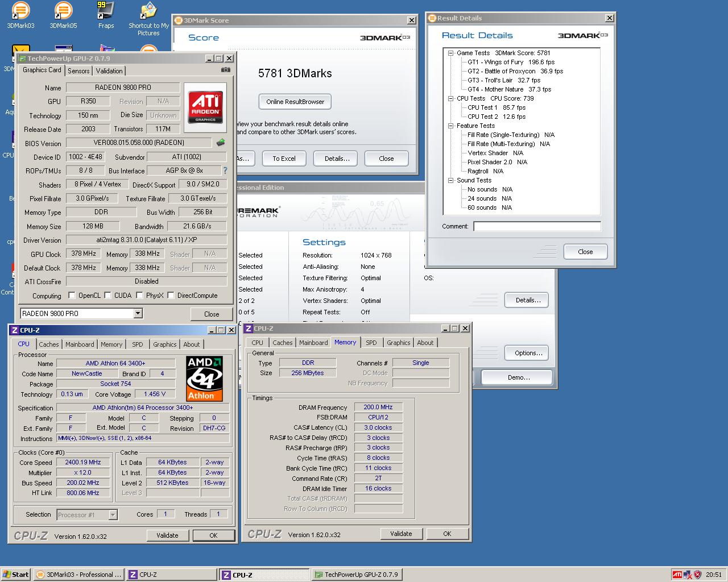Click the ATI tray icon in system tray
Viewport: 728px width, 582px height.
click(x=677, y=575)
